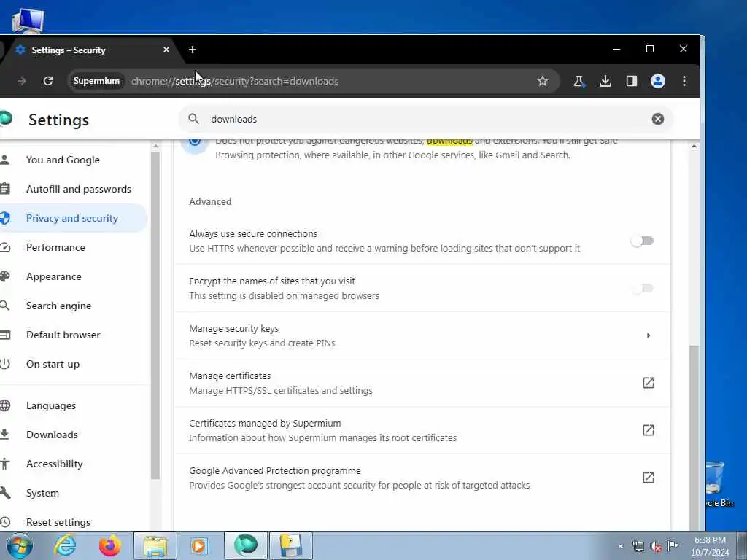Open Certificates managed by Supermium link icon

click(649, 430)
